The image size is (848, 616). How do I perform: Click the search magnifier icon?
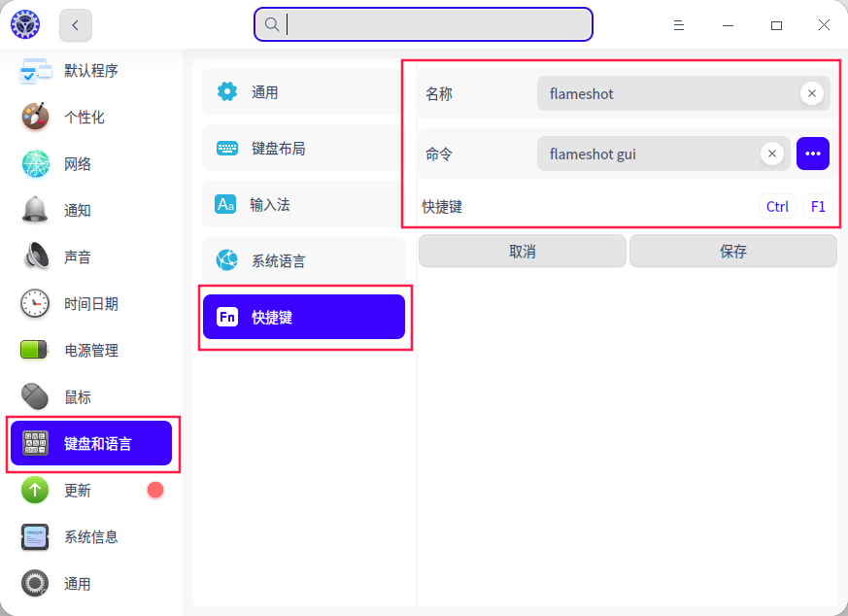pos(272,24)
